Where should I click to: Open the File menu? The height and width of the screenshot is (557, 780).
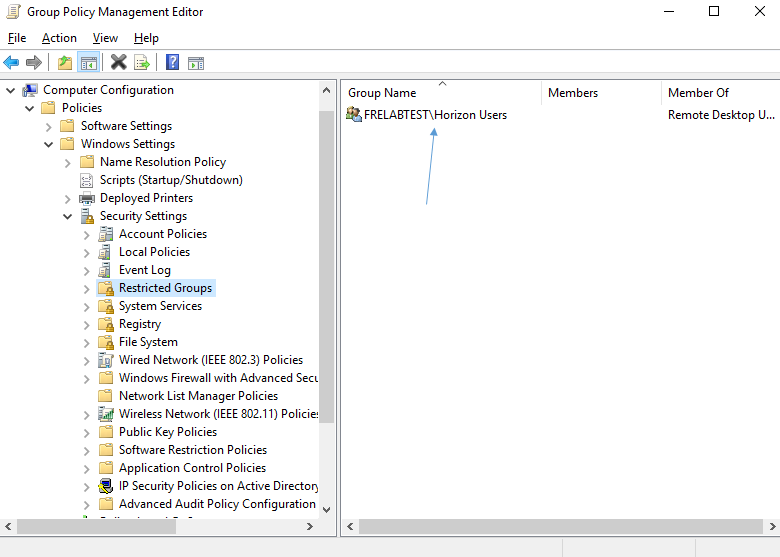[x=17, y=38]
